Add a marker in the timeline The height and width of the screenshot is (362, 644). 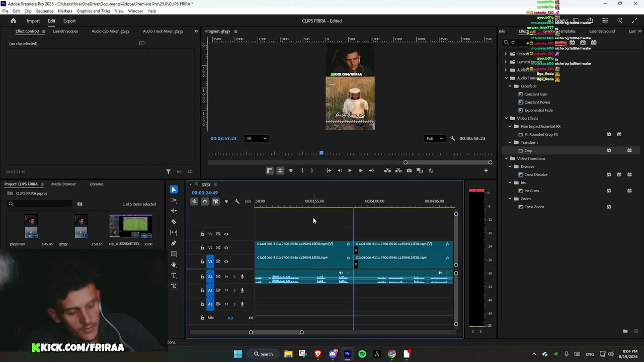(226, 202)
